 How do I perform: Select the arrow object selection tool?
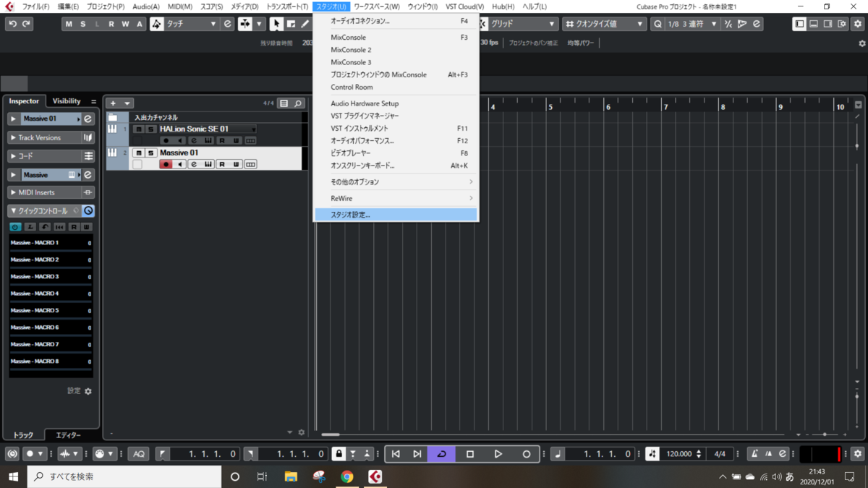(276, 24)
